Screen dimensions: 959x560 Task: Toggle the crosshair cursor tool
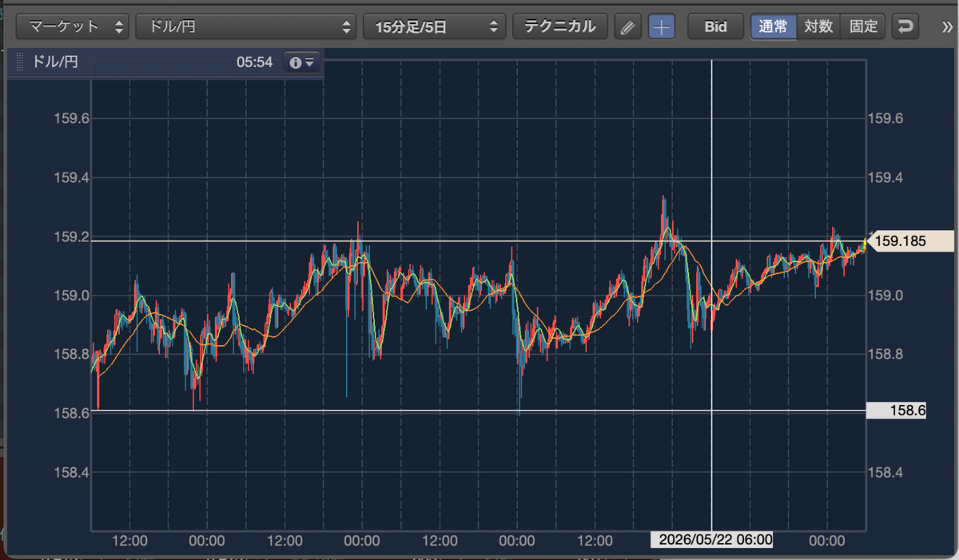(662, 27)
